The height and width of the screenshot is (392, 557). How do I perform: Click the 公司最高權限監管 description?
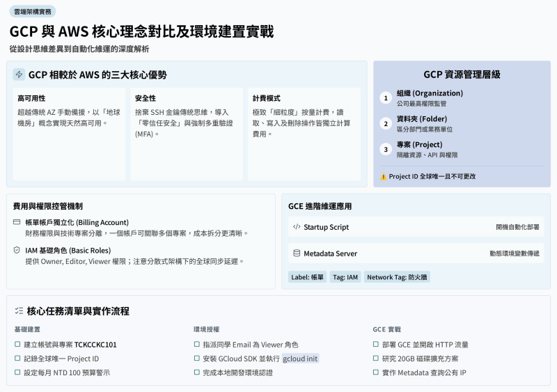click(422, 104)
